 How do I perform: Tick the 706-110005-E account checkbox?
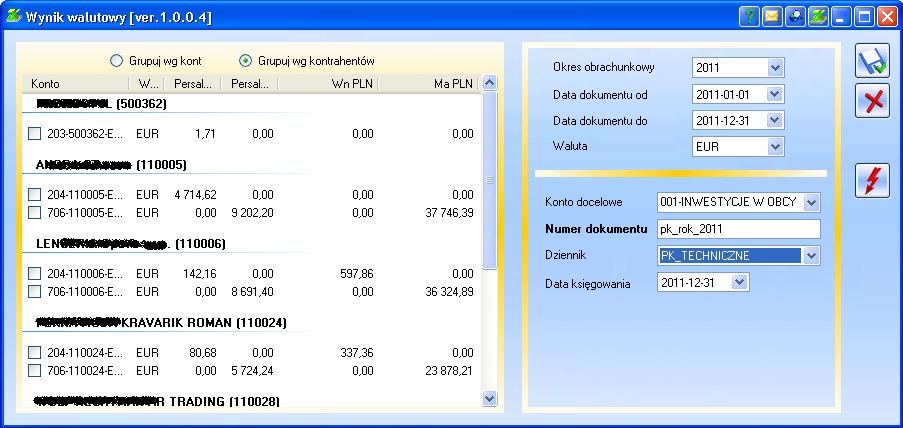(x=35, y=212)
